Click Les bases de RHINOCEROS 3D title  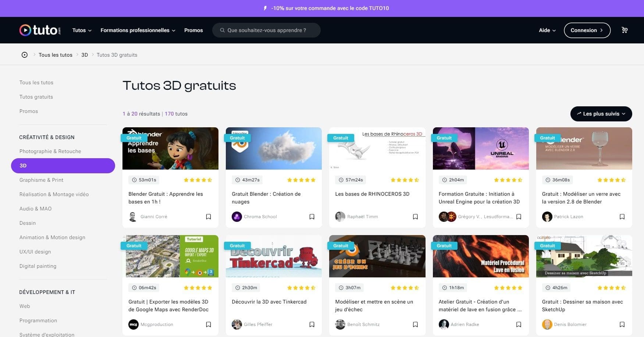point(372,194)
